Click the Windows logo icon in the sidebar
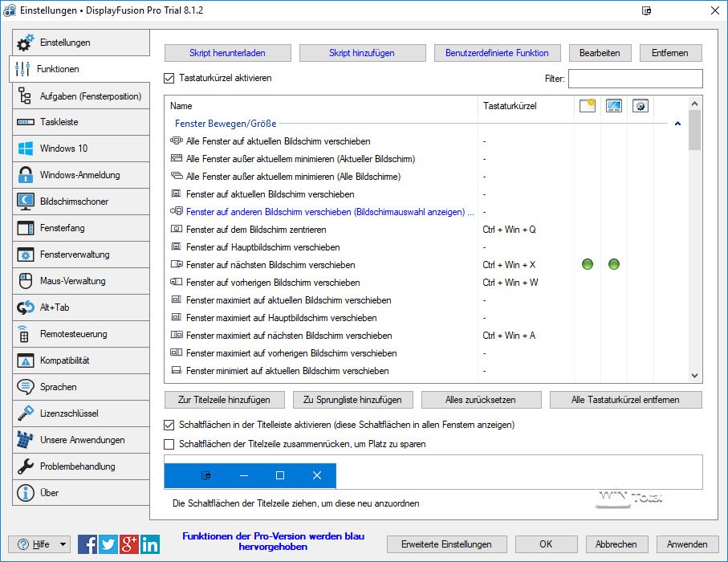 (25, 149)
